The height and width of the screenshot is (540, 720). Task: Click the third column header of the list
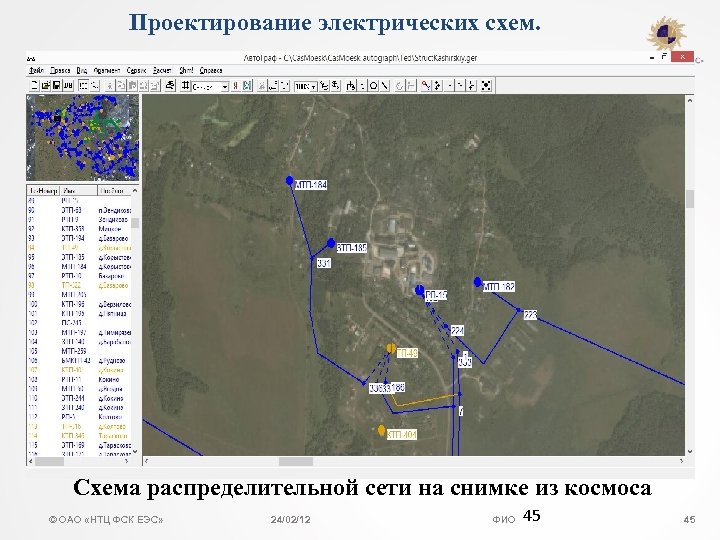[114, 191]
